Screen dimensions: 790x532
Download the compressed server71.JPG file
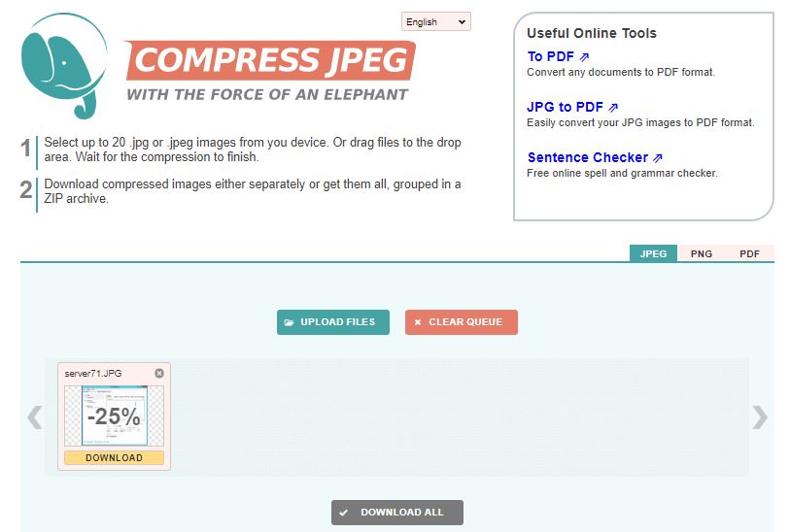coord(114,458)
